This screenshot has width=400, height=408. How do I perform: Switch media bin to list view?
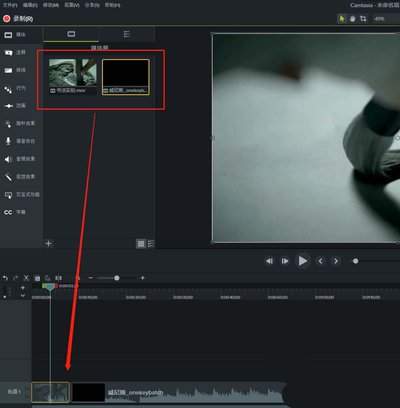[x=151, y=244]
